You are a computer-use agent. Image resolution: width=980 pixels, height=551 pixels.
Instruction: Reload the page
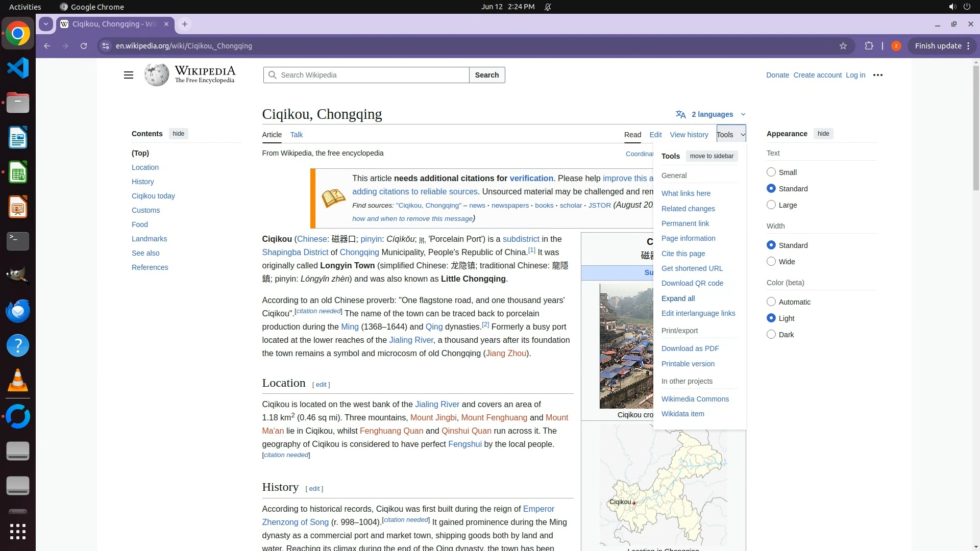[x=84, y=46]
